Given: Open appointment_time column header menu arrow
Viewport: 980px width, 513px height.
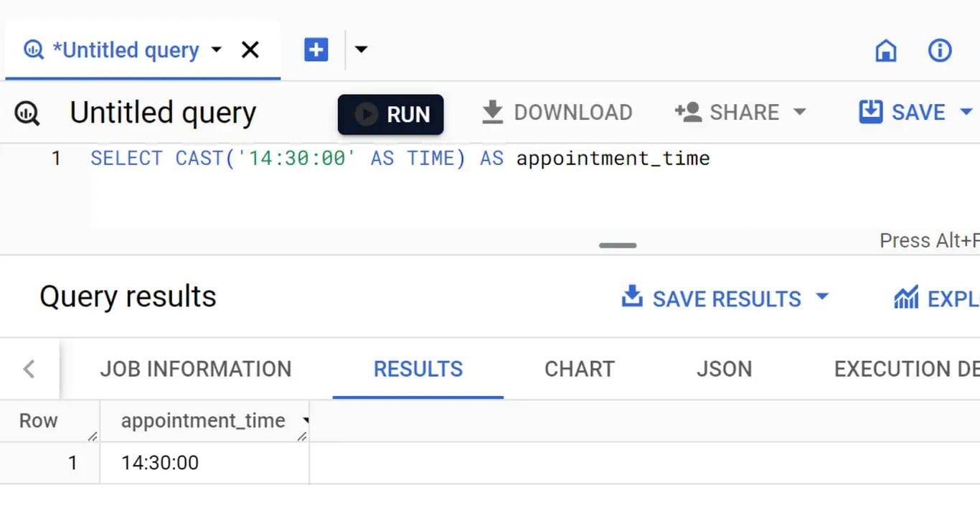Looking at the screenshot, I should point(306,421).
